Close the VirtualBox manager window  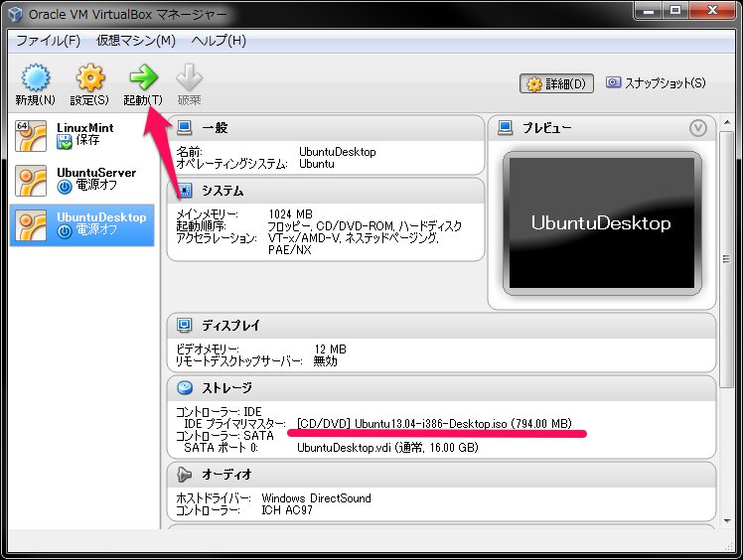tap(712, 10)
